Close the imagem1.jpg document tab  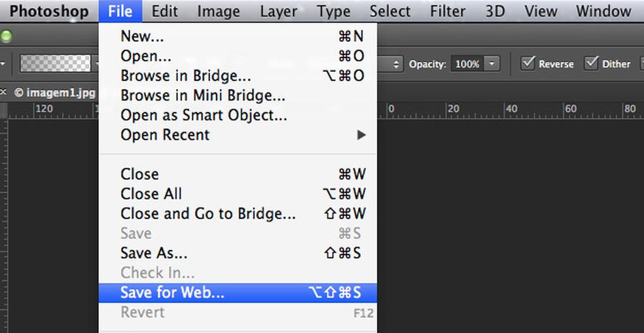(3, 92)
